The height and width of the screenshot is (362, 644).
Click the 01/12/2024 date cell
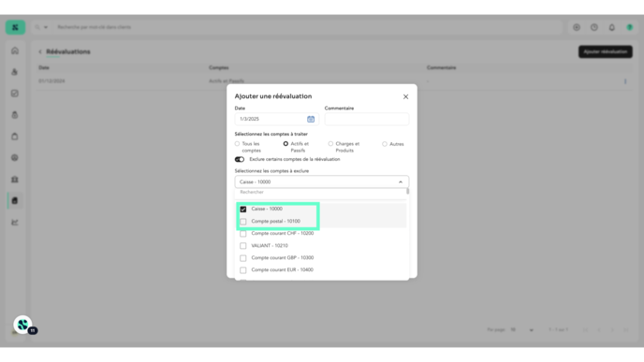(51, 81)
